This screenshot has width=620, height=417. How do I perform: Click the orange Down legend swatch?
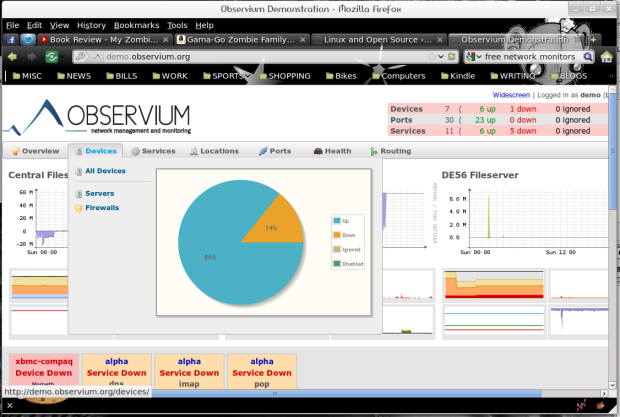pyautogui.click(x=337, y=235)
